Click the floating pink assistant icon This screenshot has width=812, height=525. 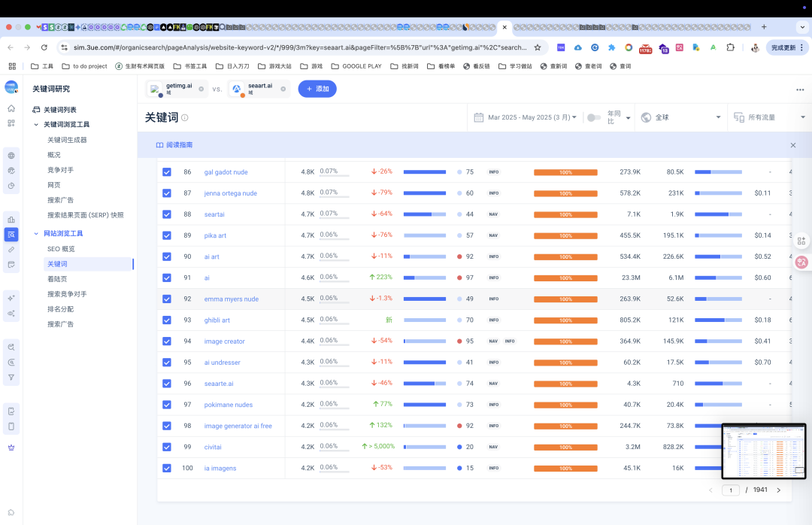click(x=801, y=262)
